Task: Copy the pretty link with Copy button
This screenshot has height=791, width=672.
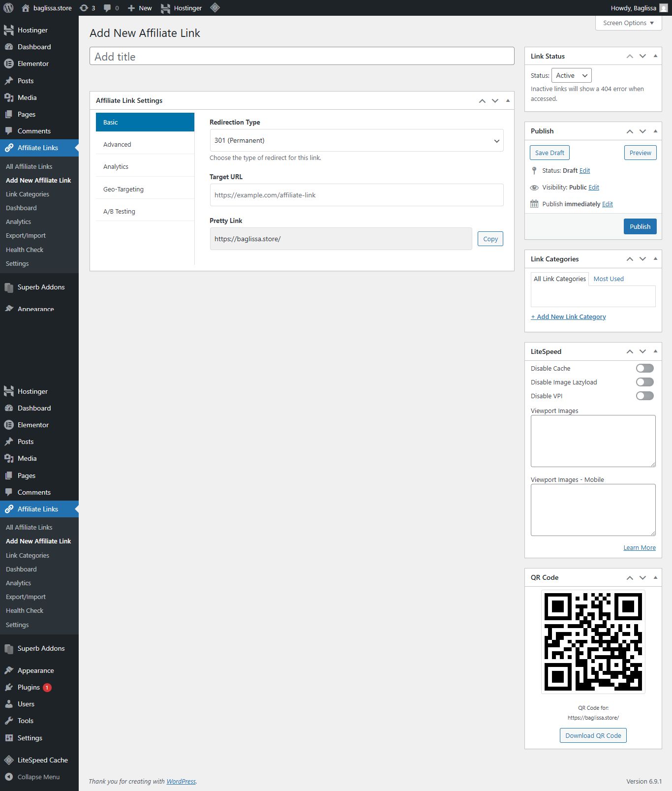Action: [490, 239]
